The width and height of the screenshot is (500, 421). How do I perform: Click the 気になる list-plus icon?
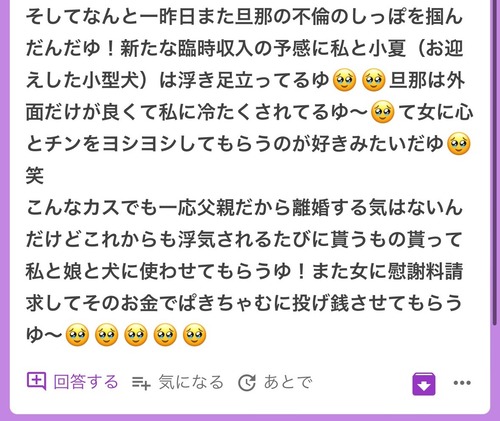(141, 382)
